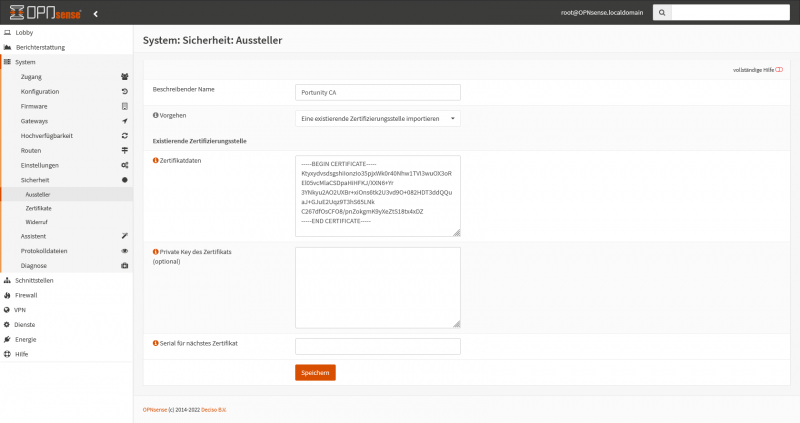Select the Widerruf menu item

37,221
